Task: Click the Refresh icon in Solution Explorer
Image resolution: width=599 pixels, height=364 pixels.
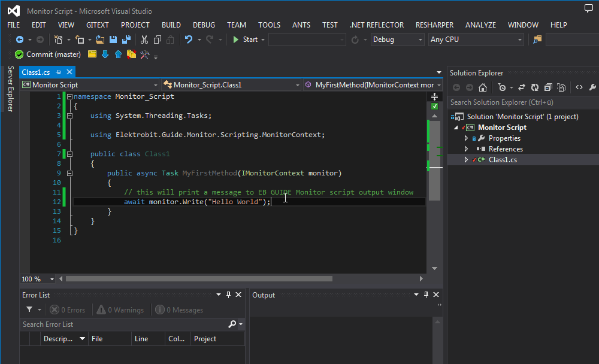Action: 534,87
